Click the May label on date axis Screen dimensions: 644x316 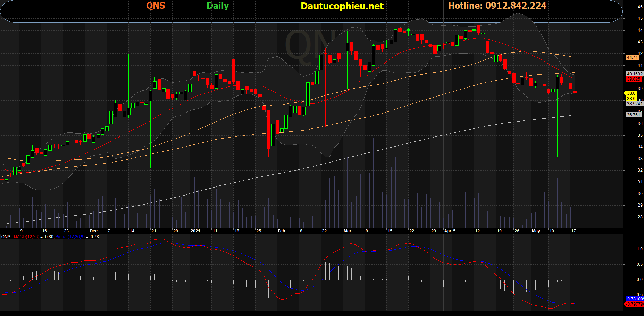(x=536, y=231)
